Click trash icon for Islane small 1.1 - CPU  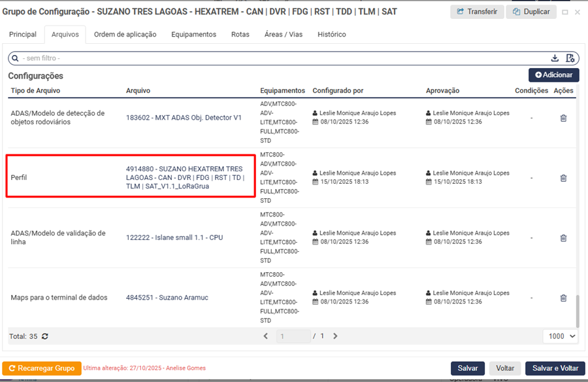(x=563, y=238)
